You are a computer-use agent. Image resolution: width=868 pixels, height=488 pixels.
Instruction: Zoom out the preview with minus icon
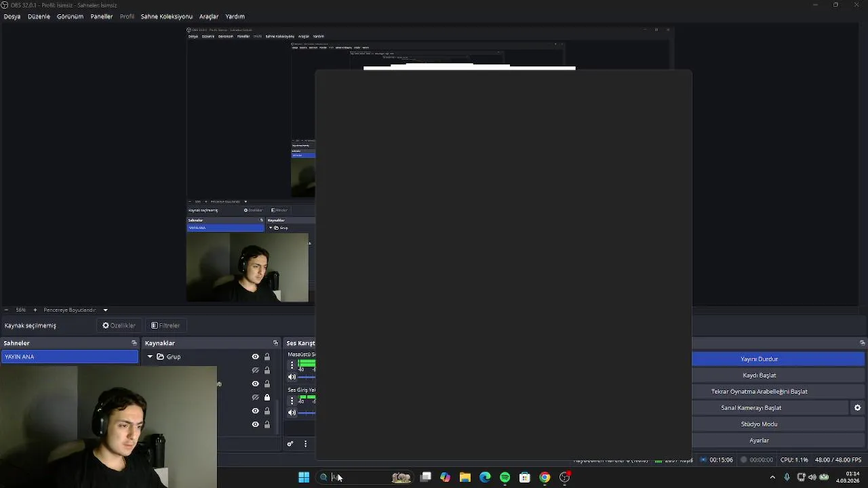(x=7, y=310)
